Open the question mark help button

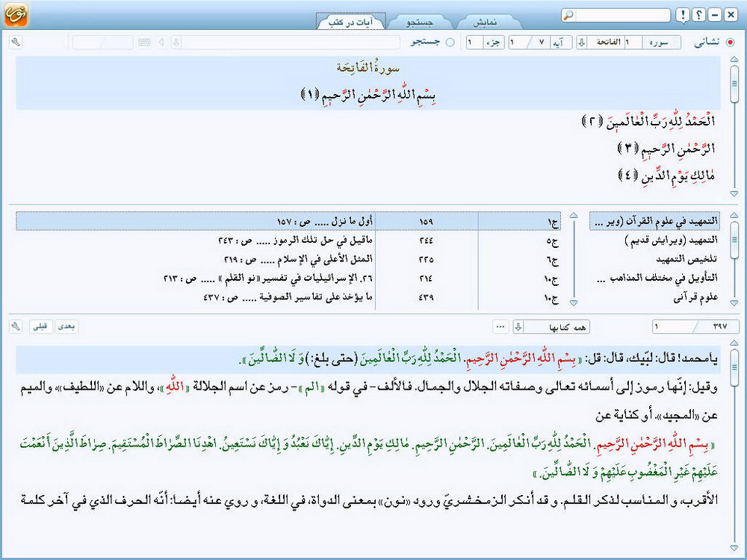(699, 15)
